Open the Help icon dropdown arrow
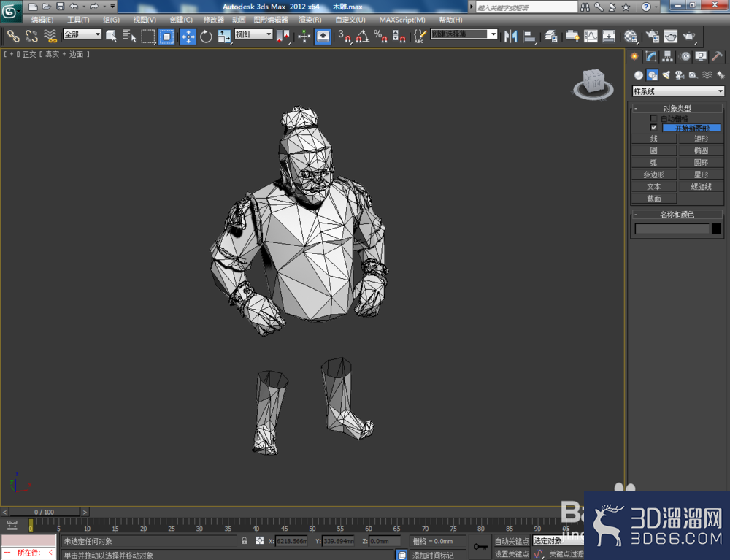The width and height of the screenshot is (730, 560). 656,7
